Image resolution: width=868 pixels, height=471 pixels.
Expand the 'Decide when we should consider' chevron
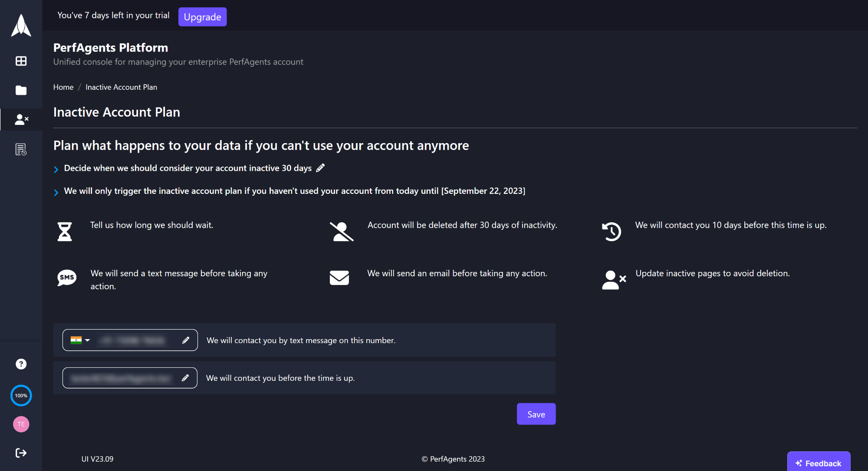(x=56, y=169)
